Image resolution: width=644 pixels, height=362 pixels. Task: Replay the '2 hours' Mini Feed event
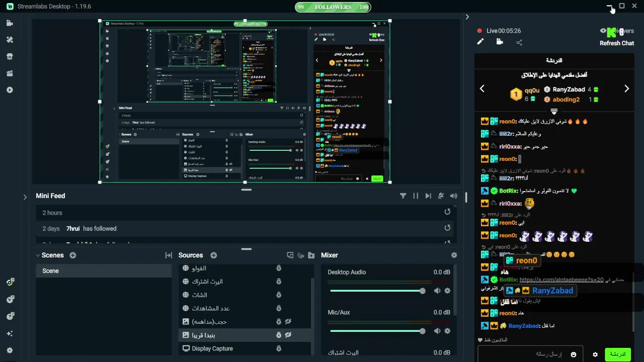[447, 212]
